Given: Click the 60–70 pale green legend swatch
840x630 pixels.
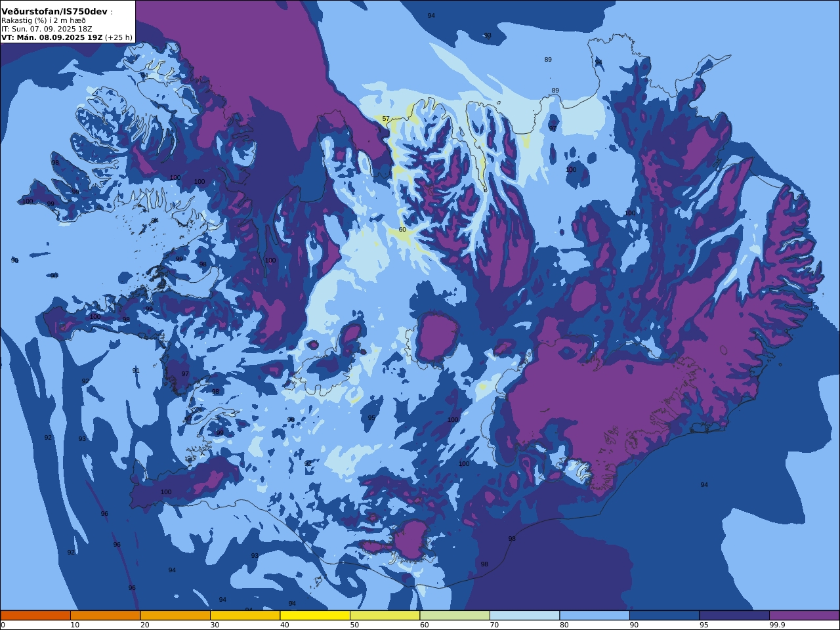Looking at the screenshot, I should coord(455,616).
